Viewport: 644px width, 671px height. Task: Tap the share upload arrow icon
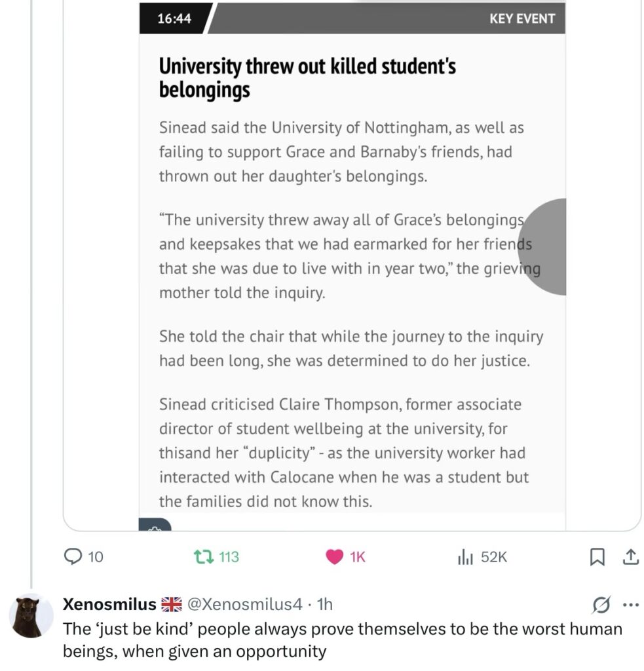tap(629, 557)
